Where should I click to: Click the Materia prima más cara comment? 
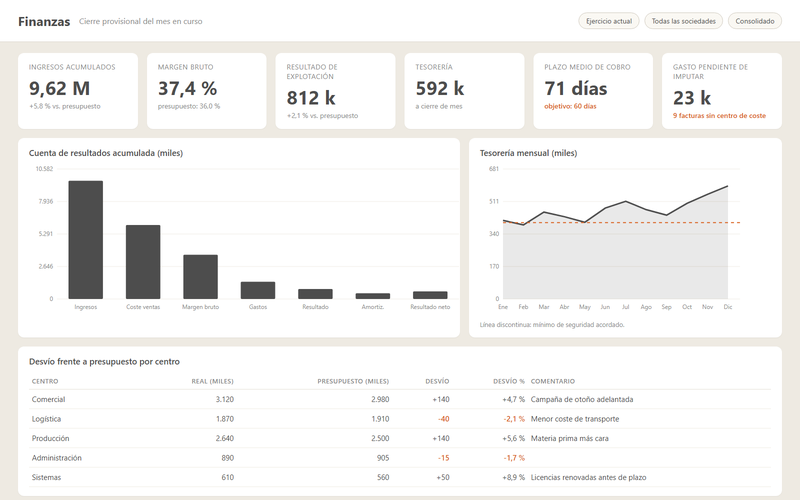point(569,438)
